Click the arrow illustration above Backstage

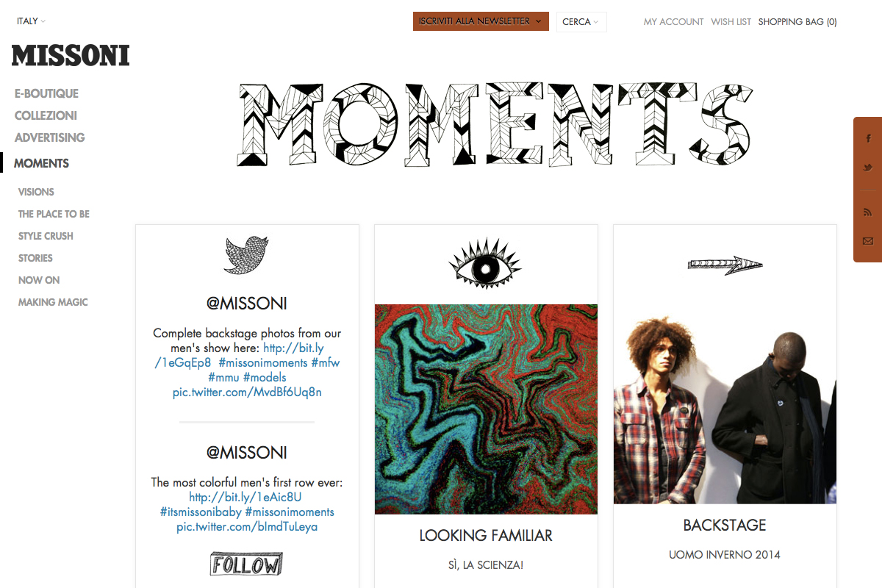pyautogui.click(x=725, y=265)
